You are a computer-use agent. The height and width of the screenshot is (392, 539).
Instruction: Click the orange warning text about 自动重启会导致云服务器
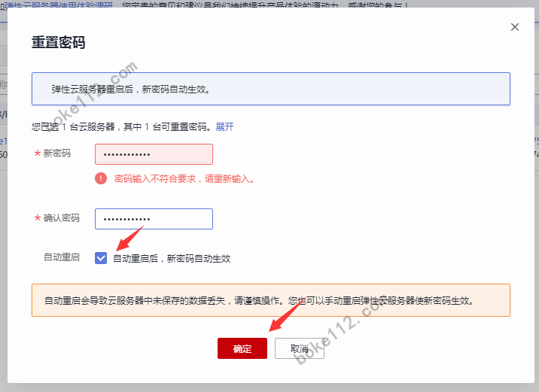pyautogui.click(x=260, y=301)
